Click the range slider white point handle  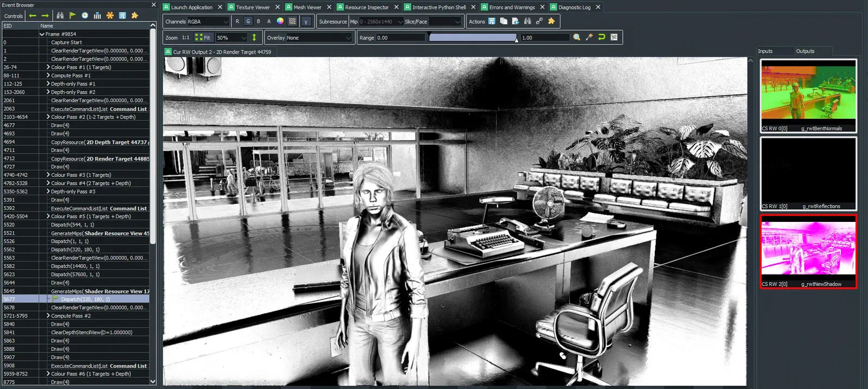[x=516, y=39]
